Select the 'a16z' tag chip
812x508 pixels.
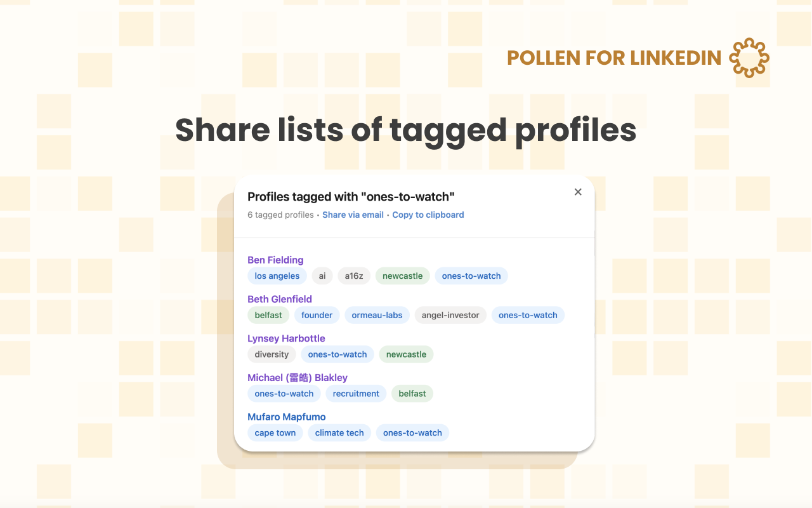[x=354, y=276]
